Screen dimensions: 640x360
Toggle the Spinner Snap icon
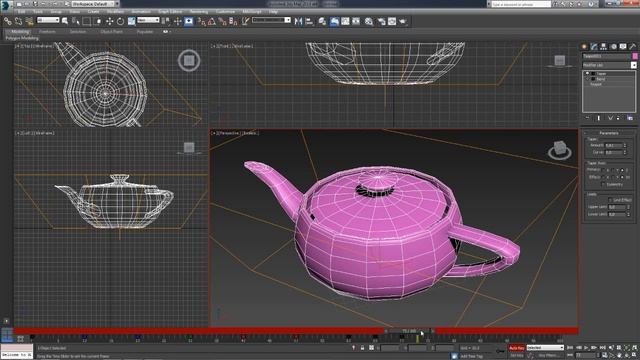[233, 21]
